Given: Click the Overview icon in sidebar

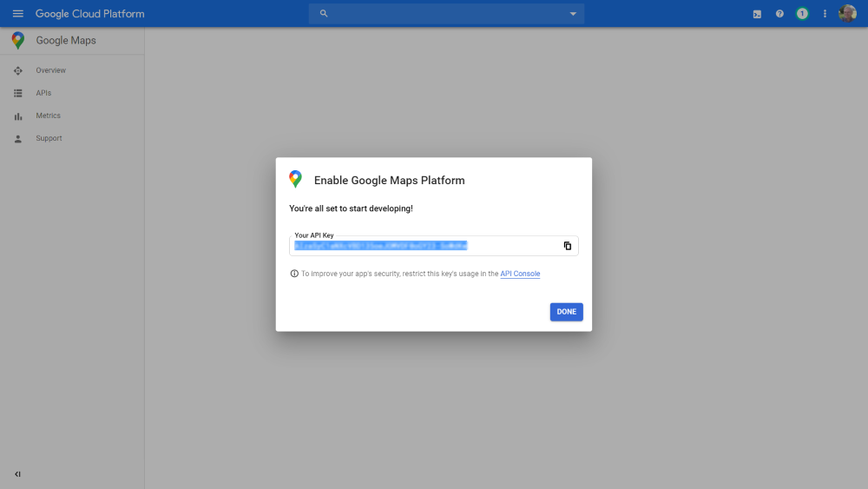Looking at the screenshot, I should (17, 71).
